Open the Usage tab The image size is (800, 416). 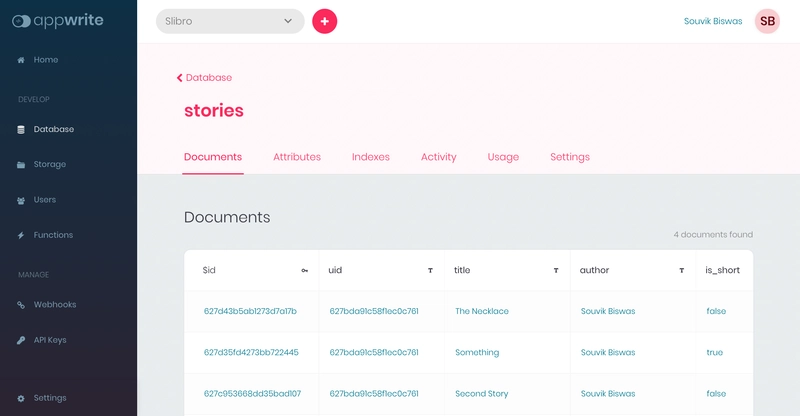(x=503, y=157)
